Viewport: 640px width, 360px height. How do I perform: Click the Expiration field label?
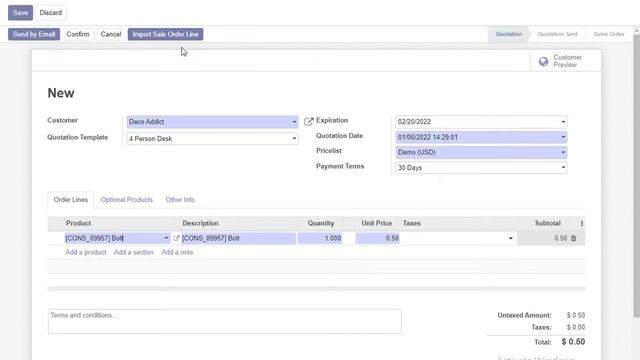pyautogui.click(x=332, y=120)
